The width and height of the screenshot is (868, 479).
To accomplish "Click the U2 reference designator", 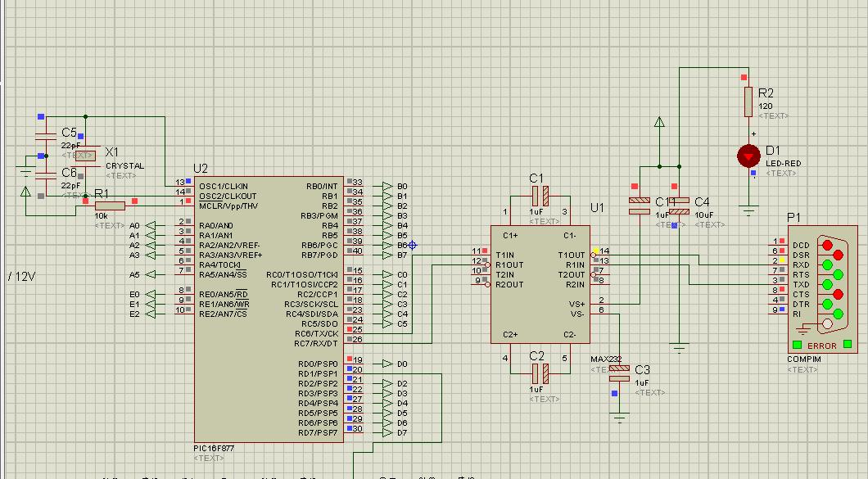I will 201,169.
